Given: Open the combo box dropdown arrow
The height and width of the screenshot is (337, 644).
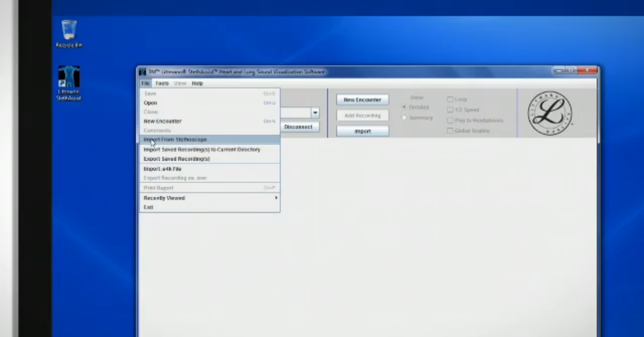Looking at the screenshot, I should point(315,113).
